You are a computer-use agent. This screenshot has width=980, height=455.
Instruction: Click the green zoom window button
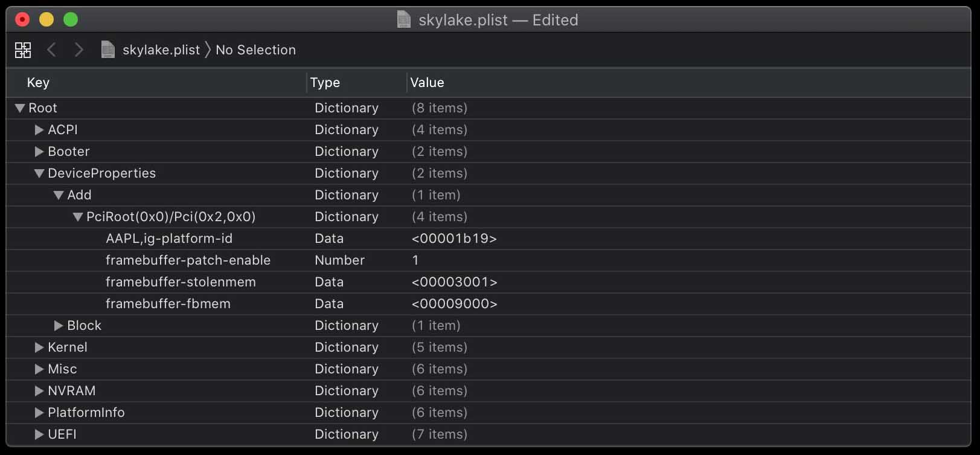(71, 19)
